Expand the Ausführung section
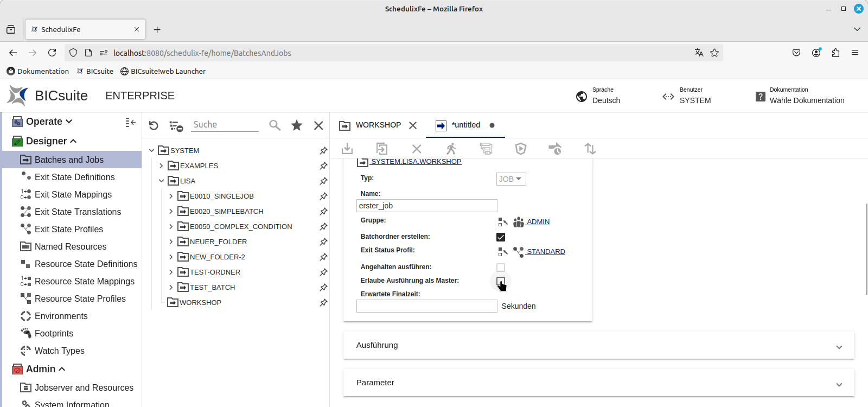 coord(598,346)
